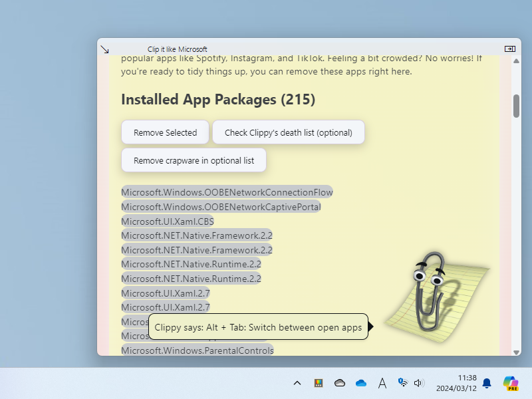Viewport: 532px width, 399px height.
Task: Click the gray cloud tray icon
Action: click(x=340, y=383)
